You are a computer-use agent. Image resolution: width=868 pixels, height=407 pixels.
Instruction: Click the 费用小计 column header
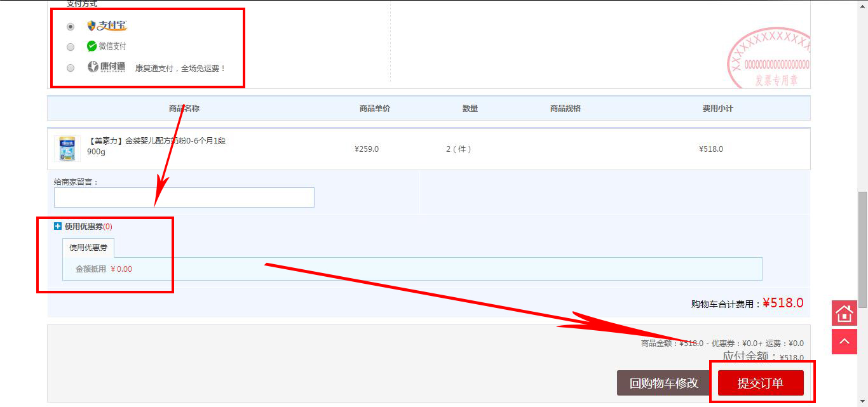tap(718, 109)
